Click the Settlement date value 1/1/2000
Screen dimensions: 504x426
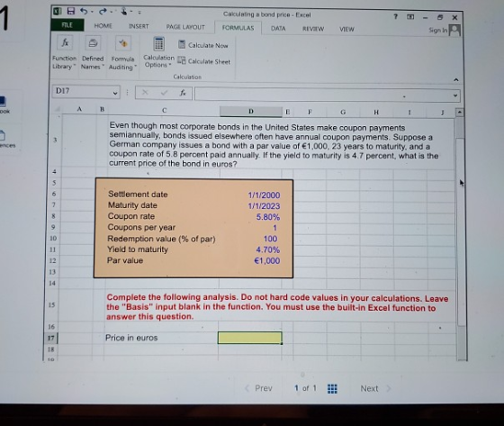tap(264, 195)
